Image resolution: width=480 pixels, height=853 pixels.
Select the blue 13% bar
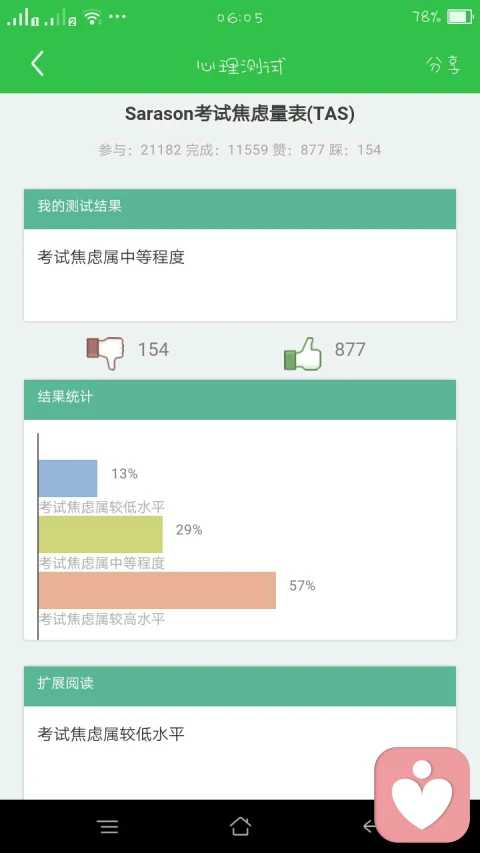pyautogui.click(x=68, y=478)
